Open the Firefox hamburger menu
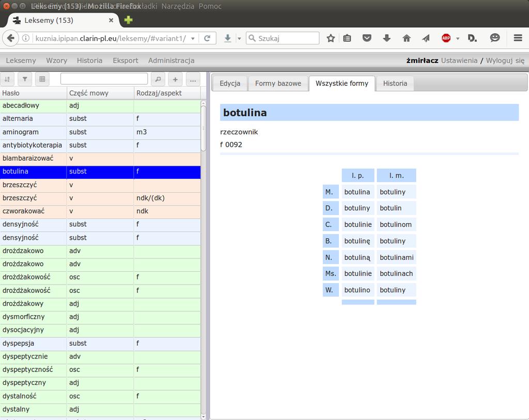 click(518, 38)
